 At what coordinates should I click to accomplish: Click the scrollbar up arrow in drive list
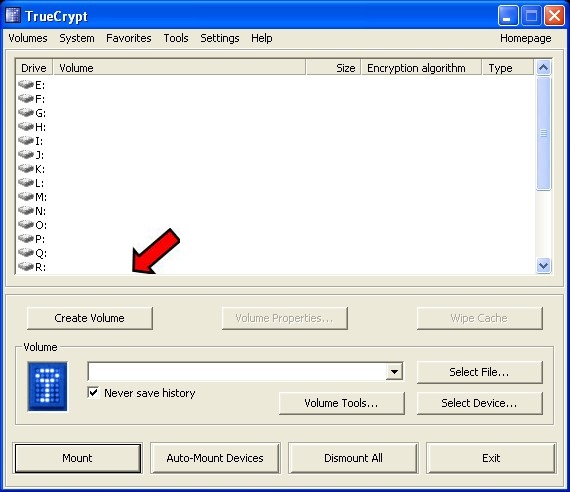point(543,68)
